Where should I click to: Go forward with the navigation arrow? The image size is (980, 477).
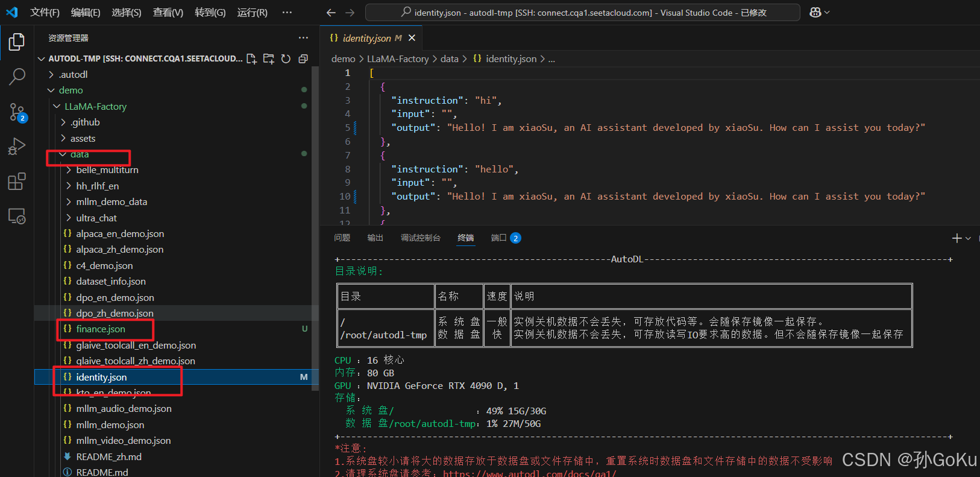(350, 13)
